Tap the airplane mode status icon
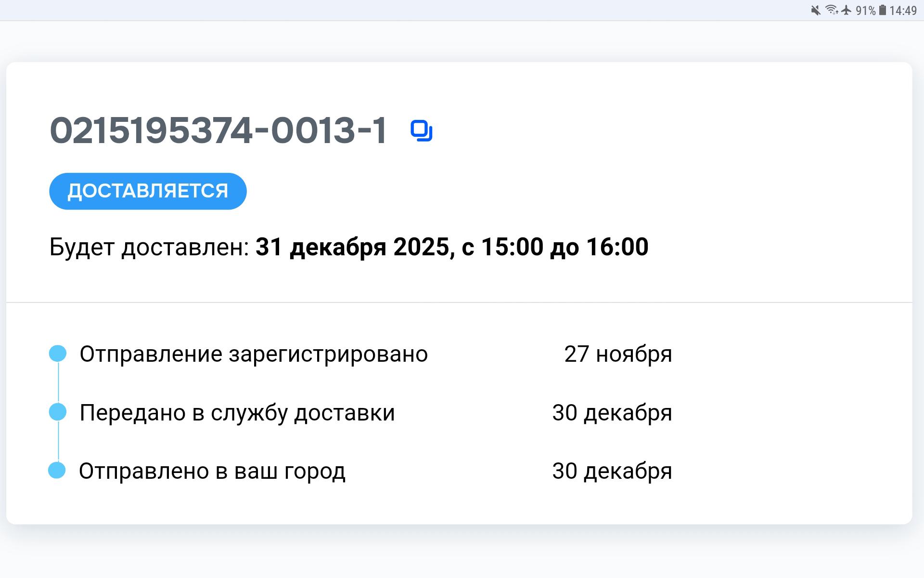This screenshot has width=924, height=578. click(x=847, y=11)
